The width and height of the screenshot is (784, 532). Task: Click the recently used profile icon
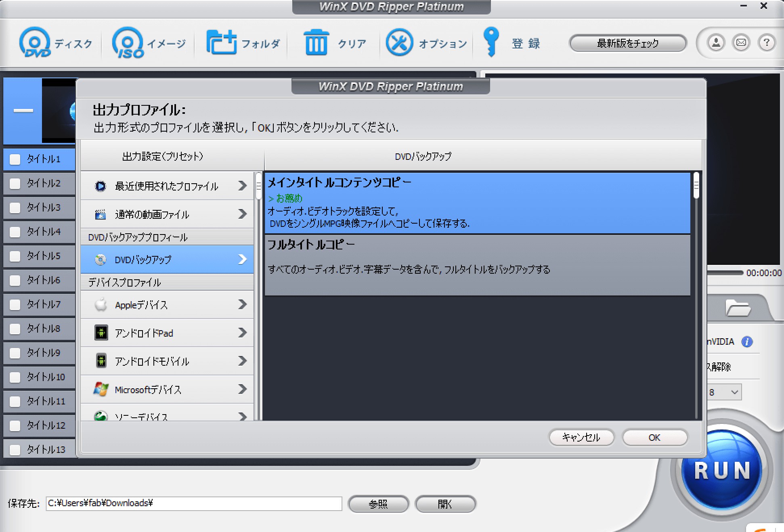100,186
